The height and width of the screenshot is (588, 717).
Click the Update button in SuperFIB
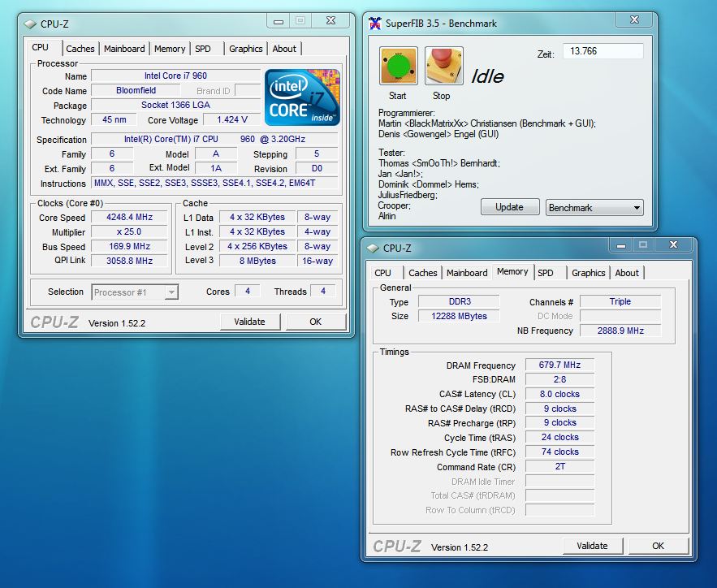[509, 206]
